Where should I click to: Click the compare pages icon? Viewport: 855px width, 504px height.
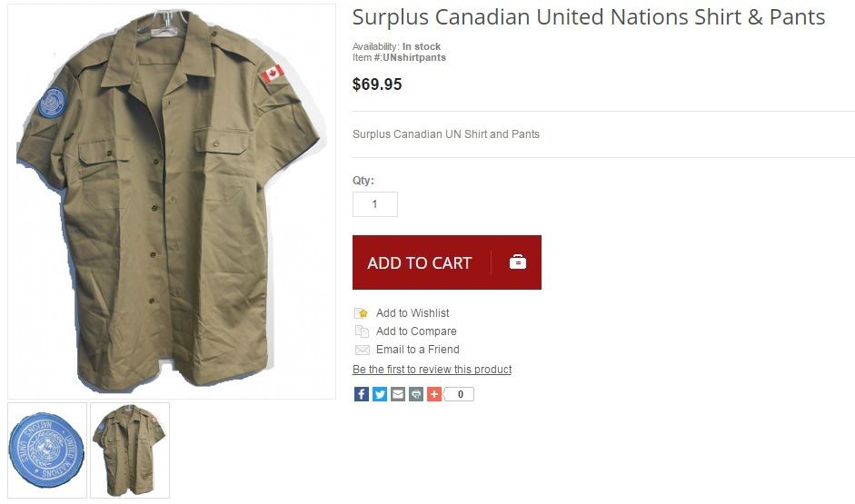pos(362,331)
